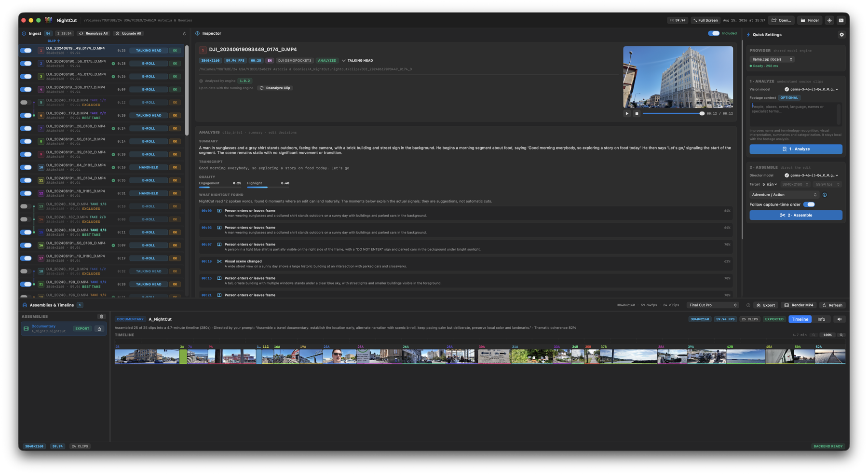Click the share icon on the Documentary assembly

click(99, 329)
